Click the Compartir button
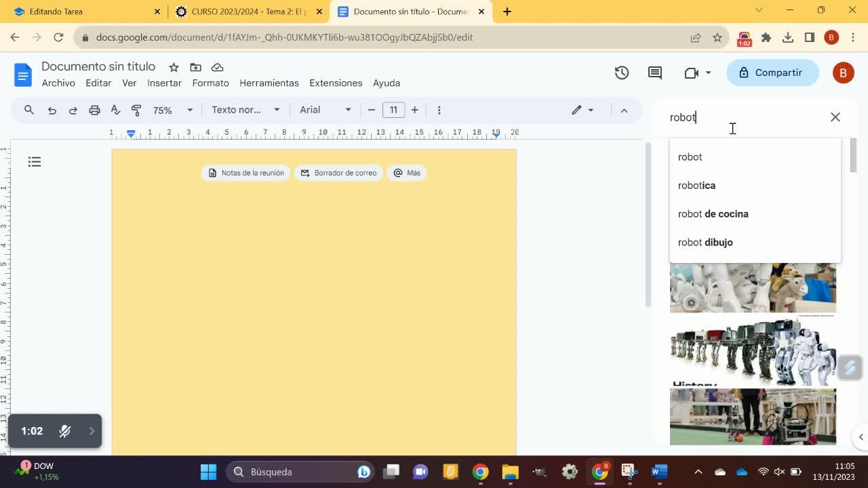This screenshot has width=868, height=488. pos(772,73)
